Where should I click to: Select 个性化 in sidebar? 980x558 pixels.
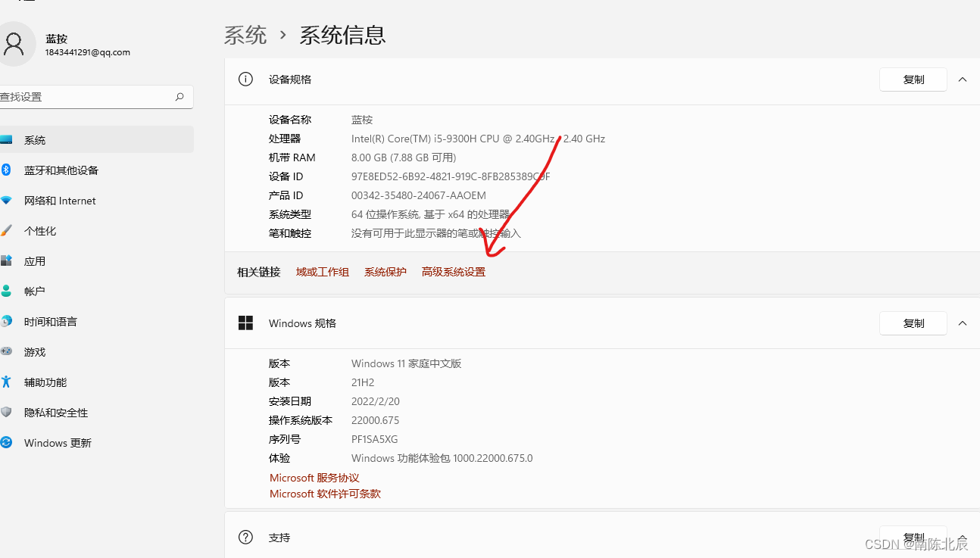[x=96, y=231]
